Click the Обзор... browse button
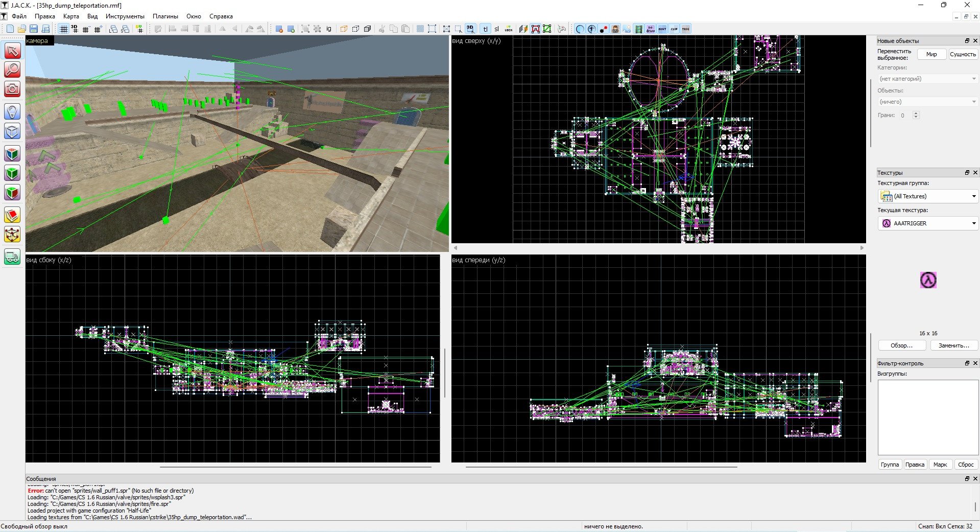 [901, 345]
